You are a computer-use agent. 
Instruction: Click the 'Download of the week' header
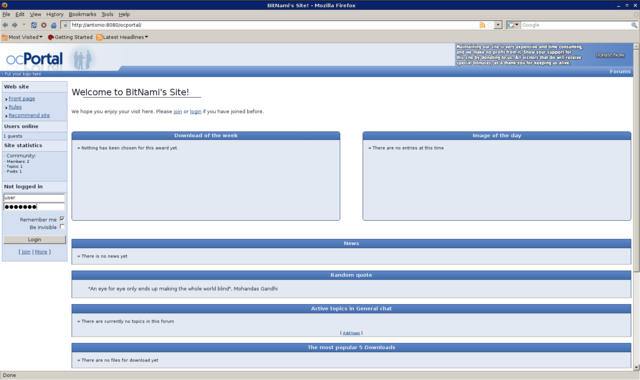pos(206,136)
